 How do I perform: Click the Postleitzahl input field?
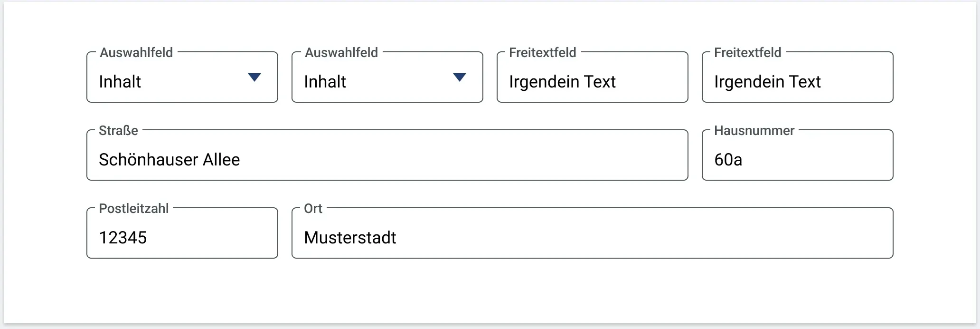182,233
